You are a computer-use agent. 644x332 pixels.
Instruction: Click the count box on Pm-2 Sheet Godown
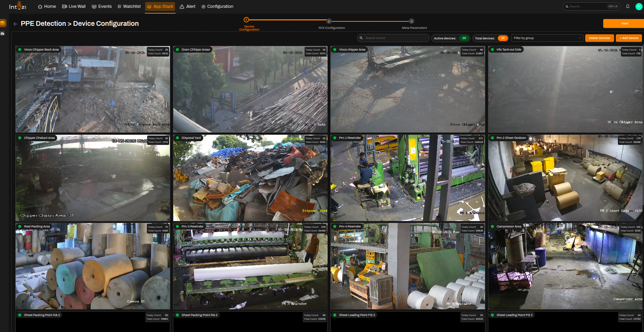(629, 140)
